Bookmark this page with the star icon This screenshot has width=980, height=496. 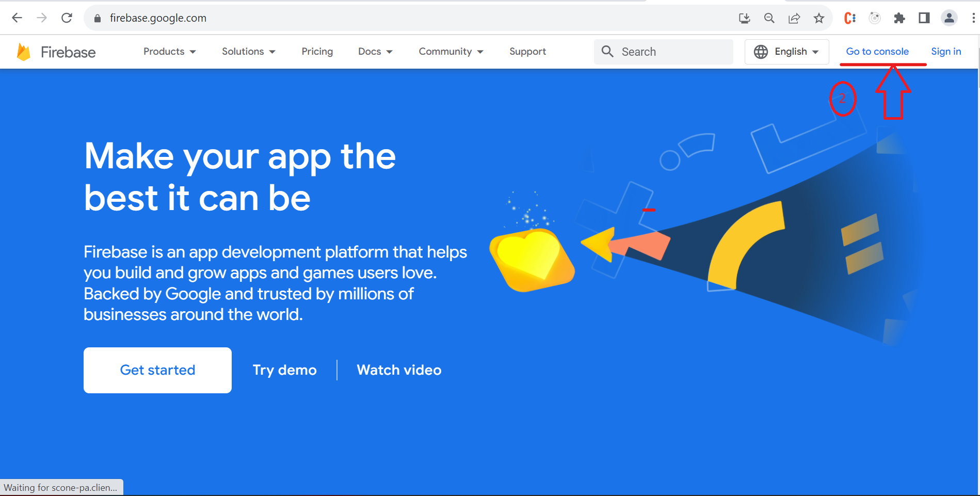pos(819,19)
